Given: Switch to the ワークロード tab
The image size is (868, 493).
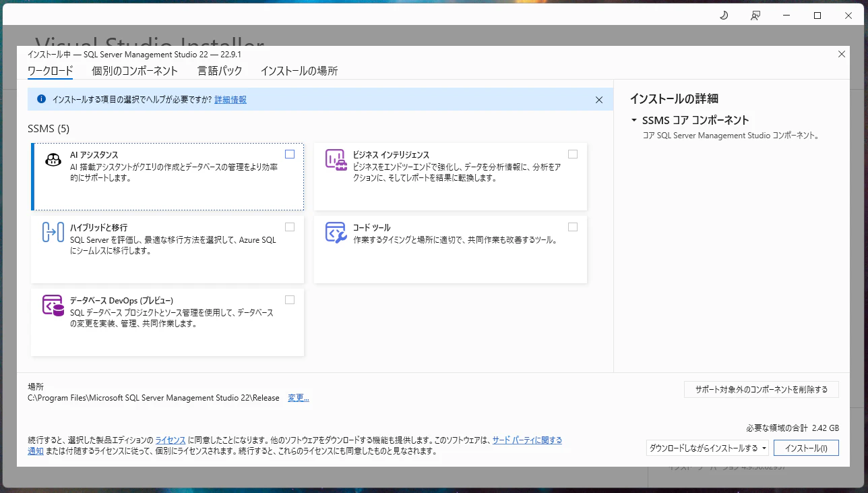Looking at the screenshot, I should click(x=50, y=71).
